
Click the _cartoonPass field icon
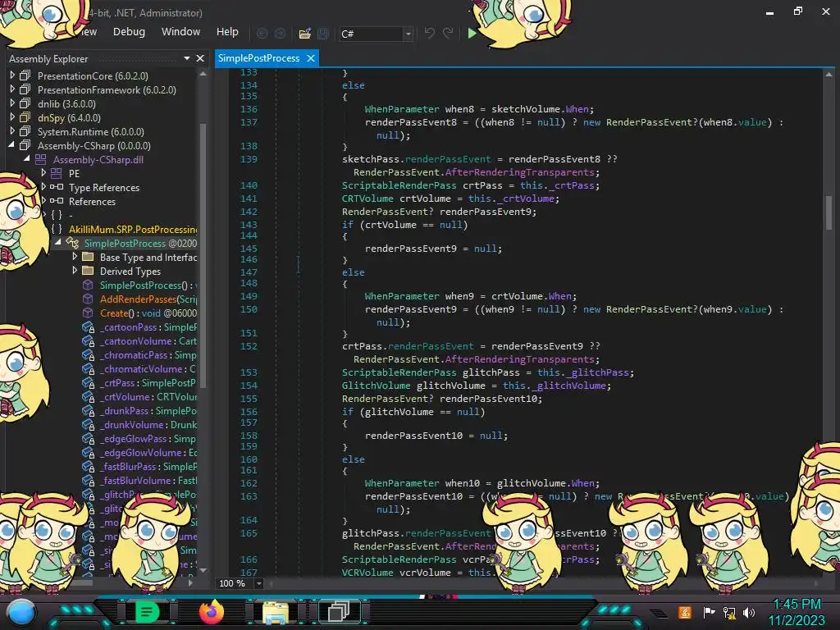[x=88, y=327]
